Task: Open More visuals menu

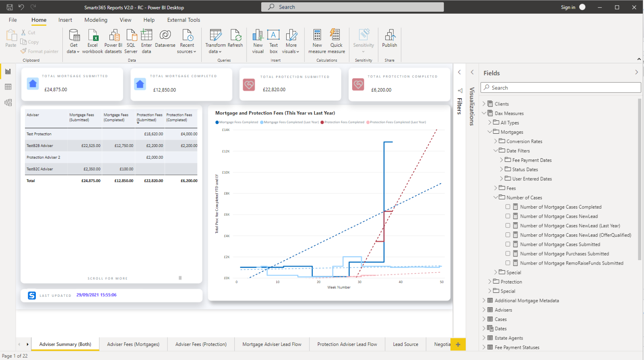Action: [x=291, y=41]
